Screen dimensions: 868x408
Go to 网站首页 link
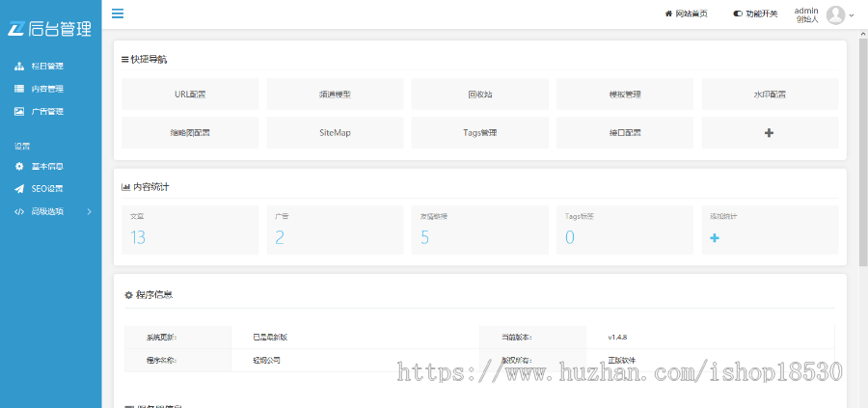[x=692, y=14]
